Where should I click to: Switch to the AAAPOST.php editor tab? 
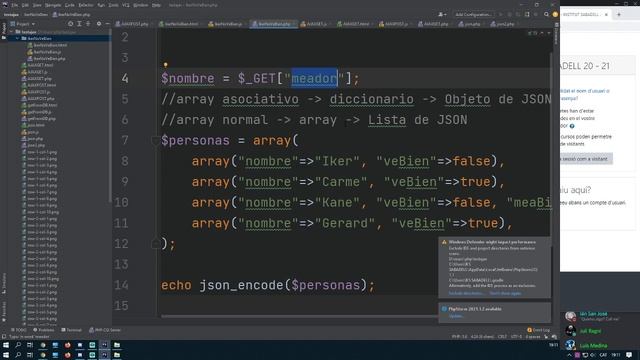132,24
